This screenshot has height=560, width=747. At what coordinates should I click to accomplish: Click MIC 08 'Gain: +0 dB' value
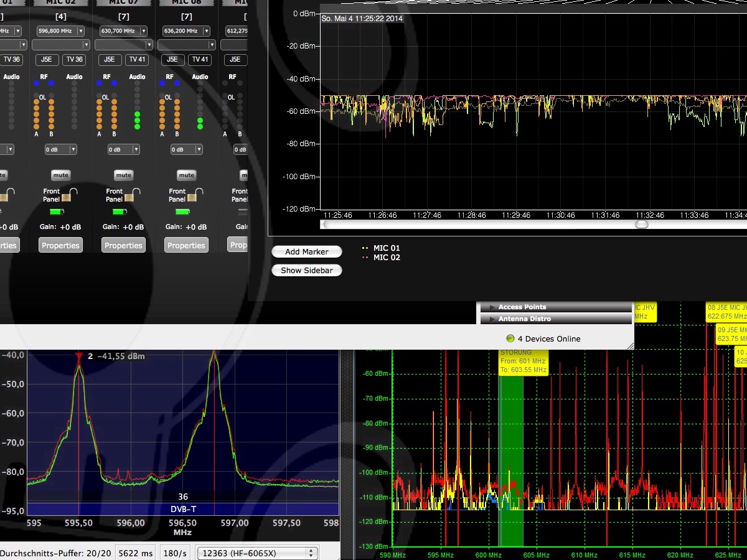[186, 227]
